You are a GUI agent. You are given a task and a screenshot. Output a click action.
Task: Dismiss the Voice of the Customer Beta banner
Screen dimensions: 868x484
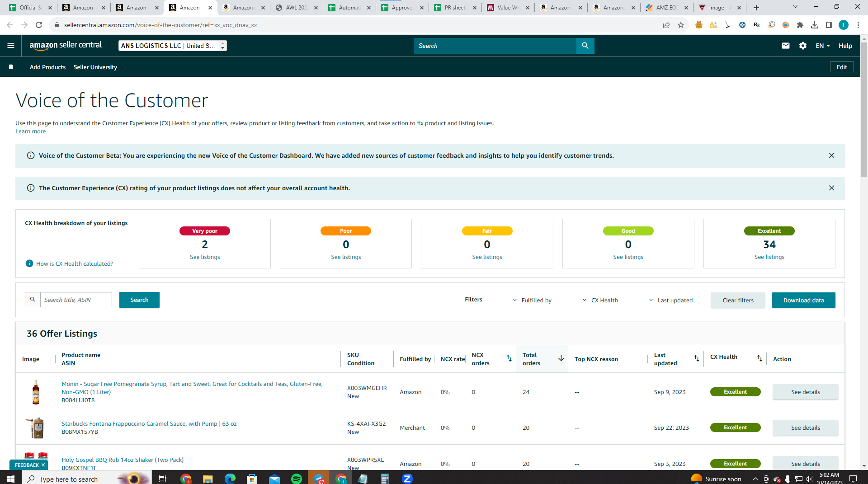coord(831,155)
